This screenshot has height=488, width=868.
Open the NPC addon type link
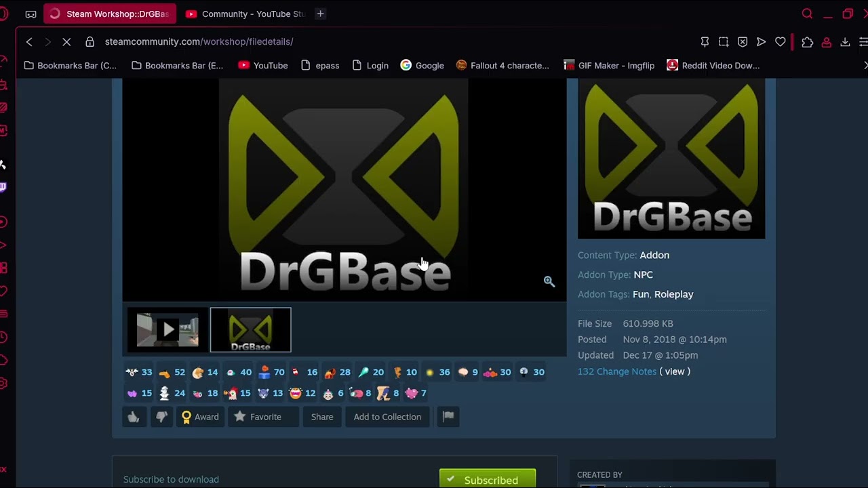[643, 274]
